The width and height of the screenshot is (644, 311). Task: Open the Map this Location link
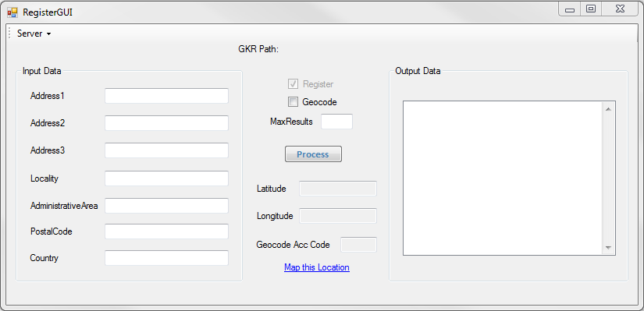(317, 267)
